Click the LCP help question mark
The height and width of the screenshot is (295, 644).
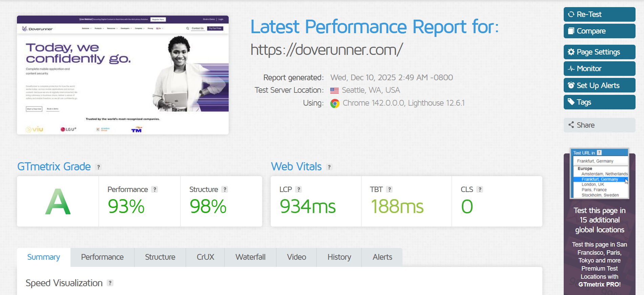tap(298, 190)
